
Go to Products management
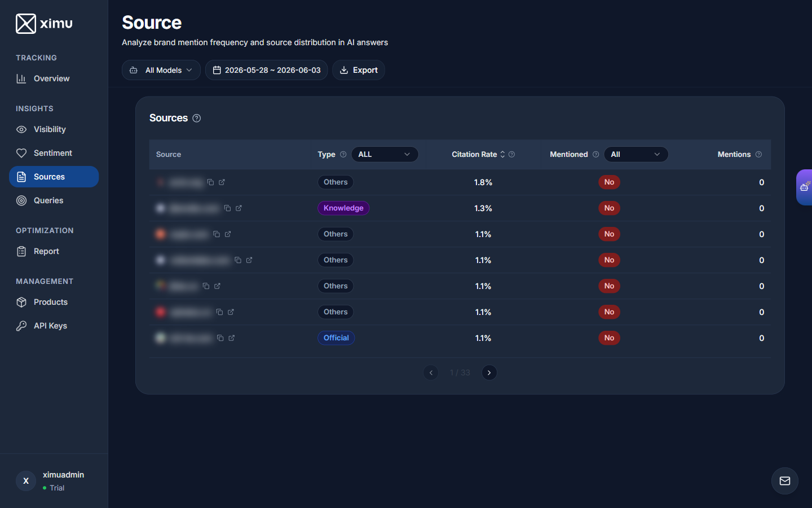pos(54,302)
